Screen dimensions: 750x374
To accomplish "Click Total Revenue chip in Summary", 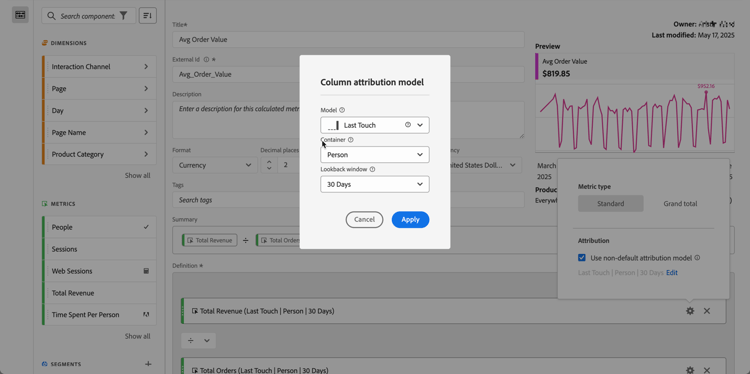I will pyautogui.click(x=210, y=240).
